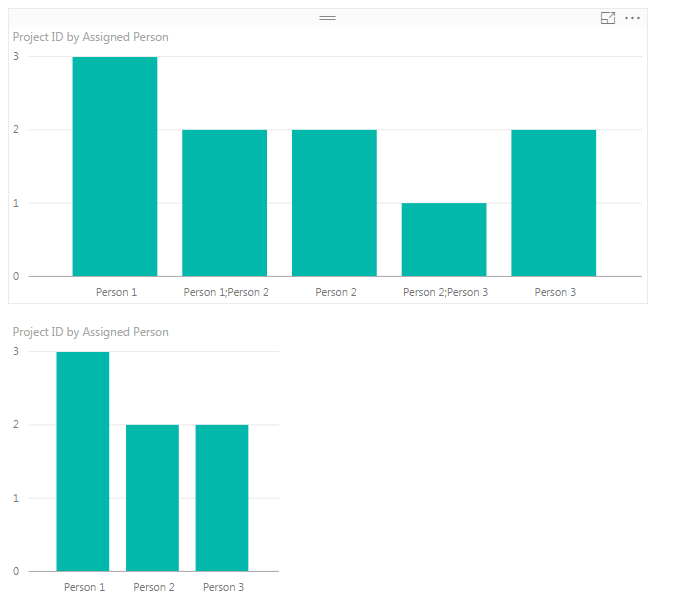
Task: Click y-axis value 0 in bottom chart
Action: (x=16, y=571)
